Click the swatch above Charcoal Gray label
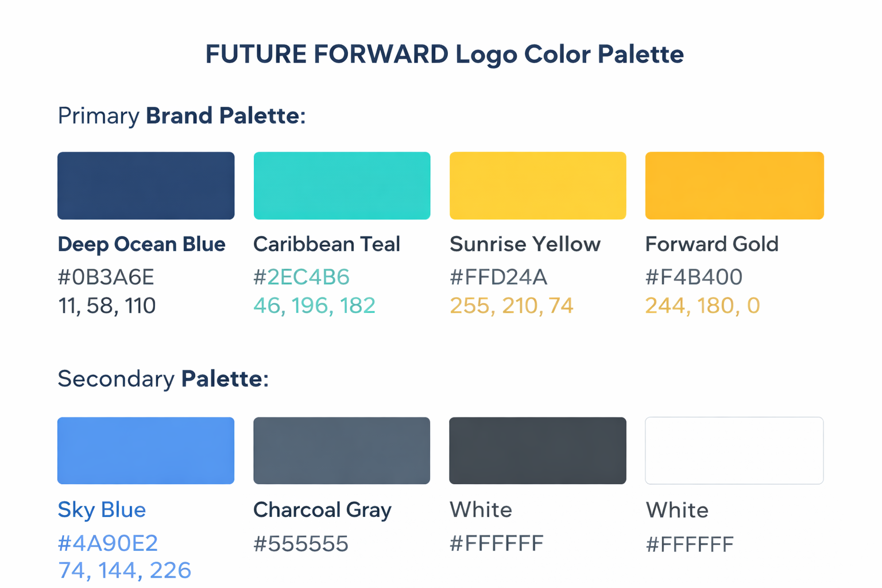Screen dimensions: 882x588 (x=342, y=451)
